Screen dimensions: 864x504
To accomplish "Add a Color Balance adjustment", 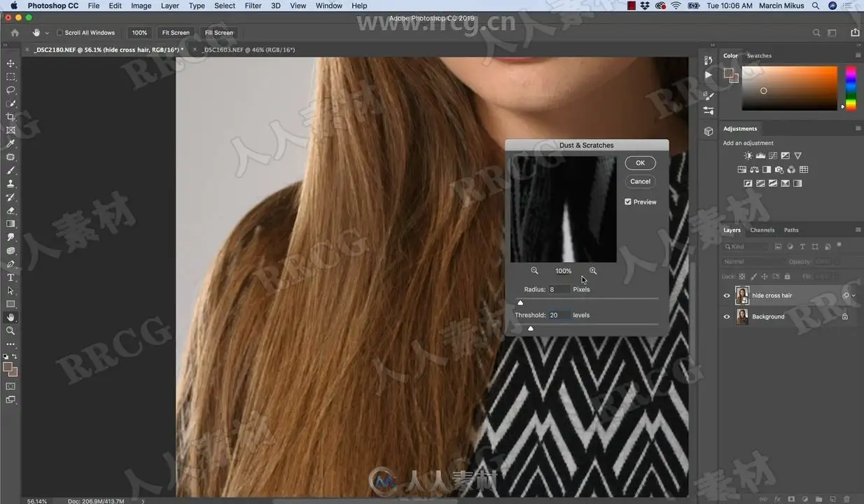I will [x=754, y=169].
